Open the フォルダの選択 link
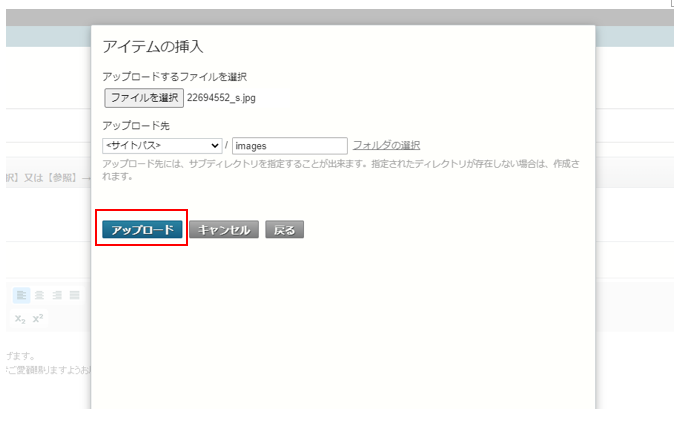 tap(386, 146)
